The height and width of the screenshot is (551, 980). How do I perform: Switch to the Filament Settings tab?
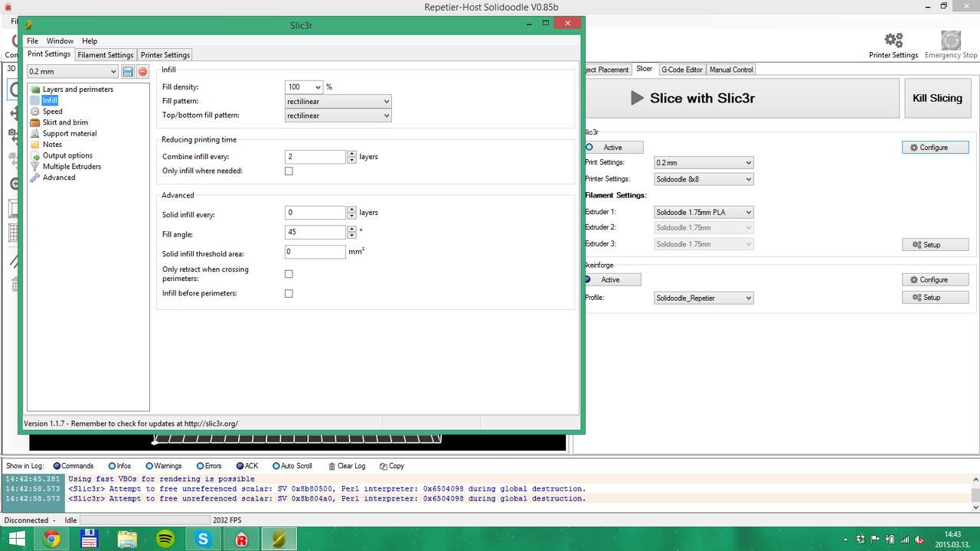pyautogui.click(x=106, y=55)
